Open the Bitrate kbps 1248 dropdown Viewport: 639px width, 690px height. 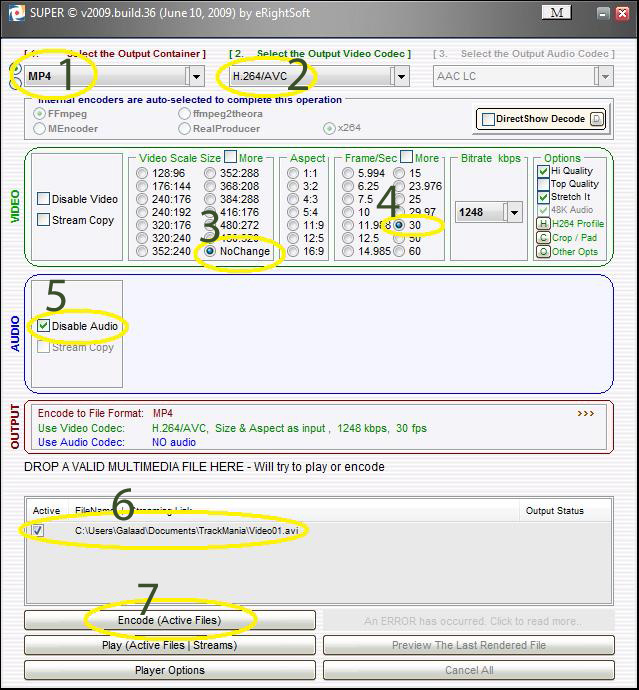tap(514, 213)
